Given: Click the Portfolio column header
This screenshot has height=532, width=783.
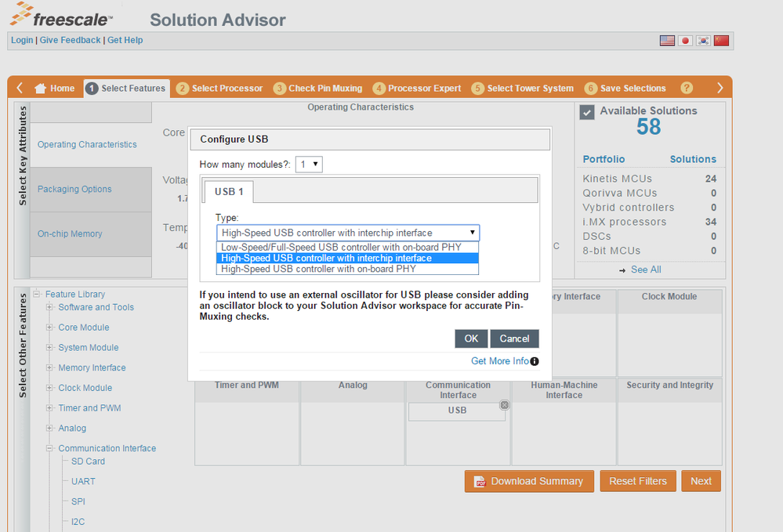Looking at the screenshot, I should point(604,159).
